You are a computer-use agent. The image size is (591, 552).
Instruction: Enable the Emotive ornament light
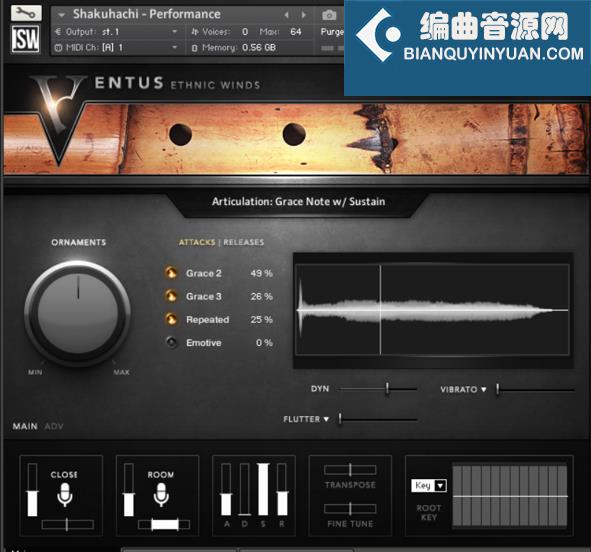[171, 343]
